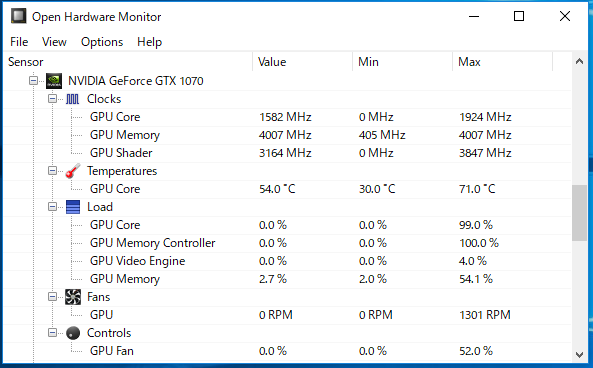Collapse the Fans group

click(x=52, y=297)
